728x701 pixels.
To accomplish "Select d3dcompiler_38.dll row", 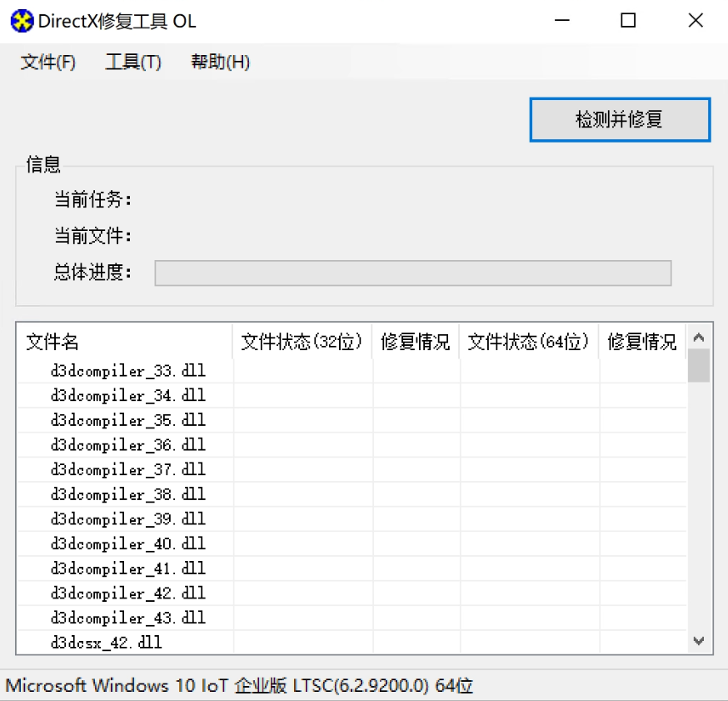I will tap(352, 494).
